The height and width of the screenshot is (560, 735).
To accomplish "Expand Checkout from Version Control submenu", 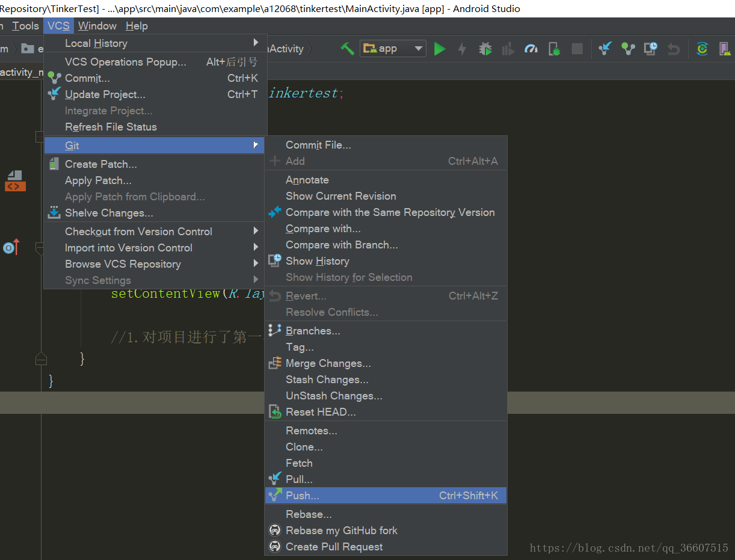I will [256, 231].
